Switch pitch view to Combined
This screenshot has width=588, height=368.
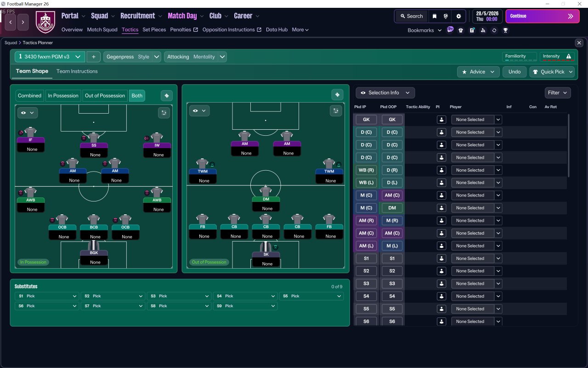click(x=29, y=96)
